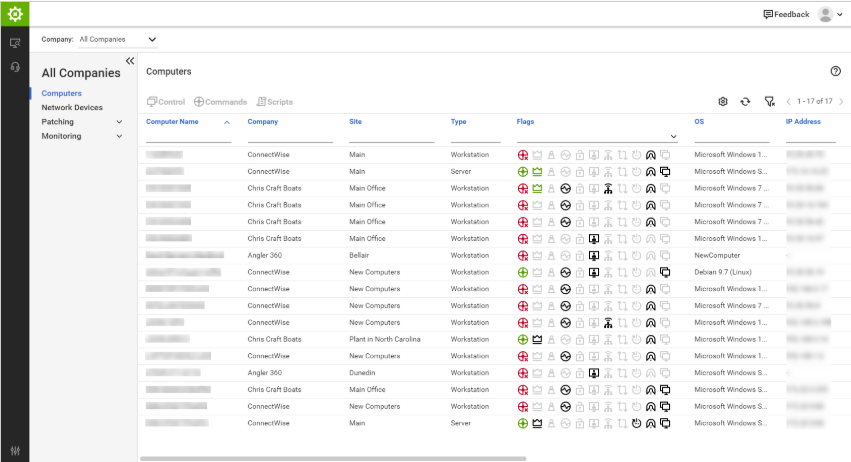Click the Type filter field

tap(475, 136)
